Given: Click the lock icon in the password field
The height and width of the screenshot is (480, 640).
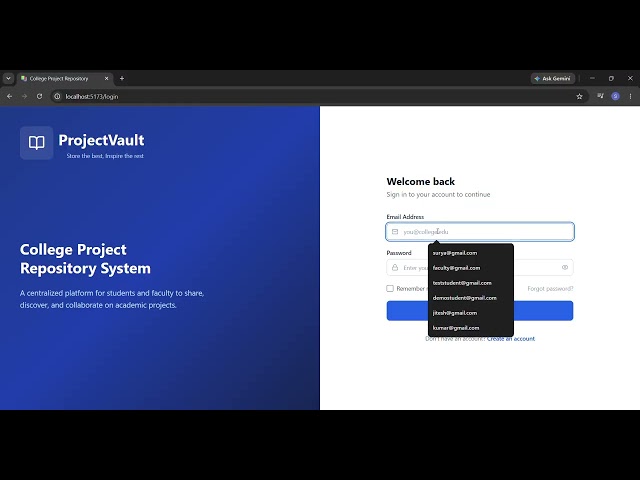Looking at the screenshot, I should (395, 268).
